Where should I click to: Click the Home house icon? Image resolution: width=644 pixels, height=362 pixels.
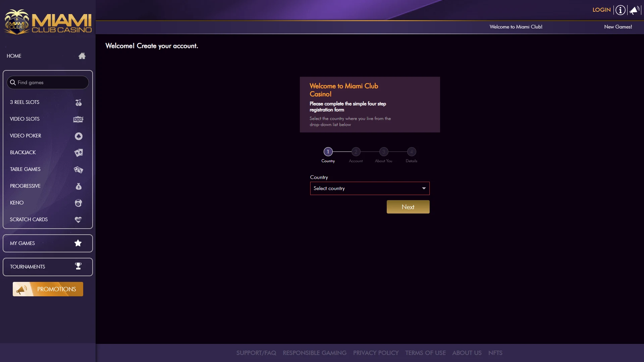pyautogui.click(x=82, y=56)
